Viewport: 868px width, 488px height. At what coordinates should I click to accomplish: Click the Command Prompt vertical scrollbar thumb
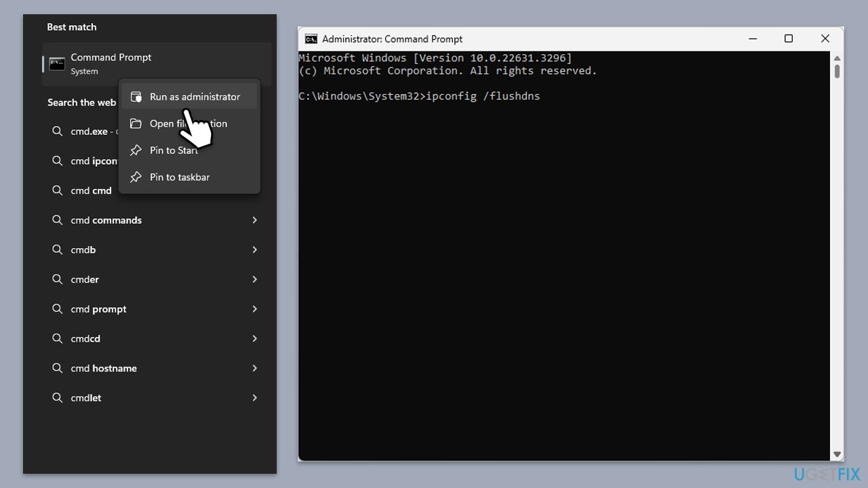837,71
